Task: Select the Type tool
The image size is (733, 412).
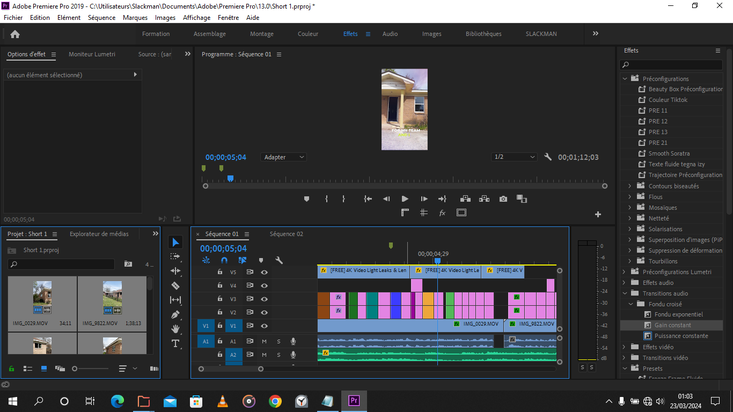Action: tap(175, 344)
